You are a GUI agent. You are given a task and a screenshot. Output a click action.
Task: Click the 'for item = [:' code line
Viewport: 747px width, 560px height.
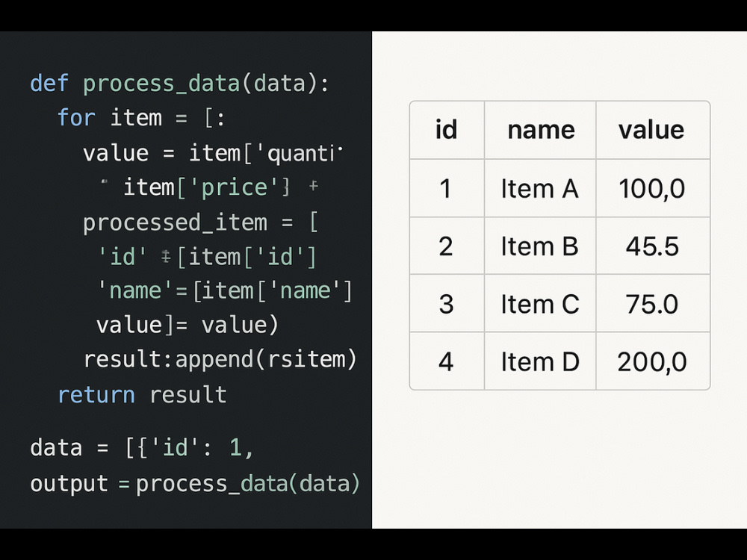point(141,118)
